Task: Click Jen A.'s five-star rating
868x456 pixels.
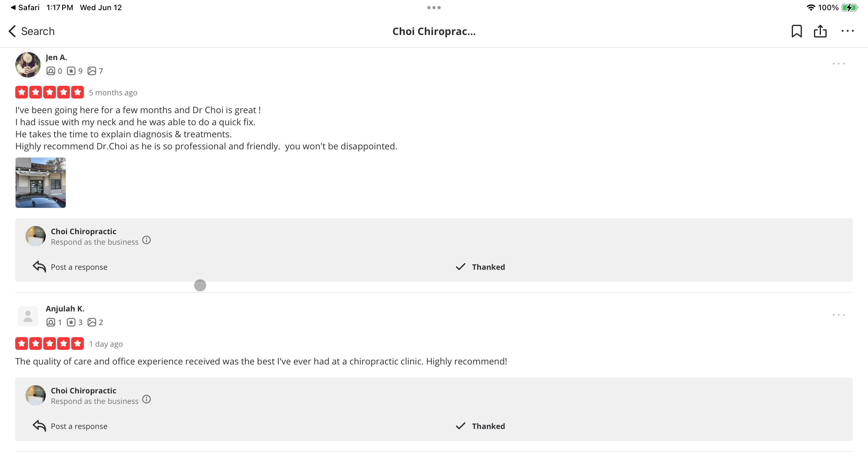Action: pyautogui.click(x=50, y=92)
